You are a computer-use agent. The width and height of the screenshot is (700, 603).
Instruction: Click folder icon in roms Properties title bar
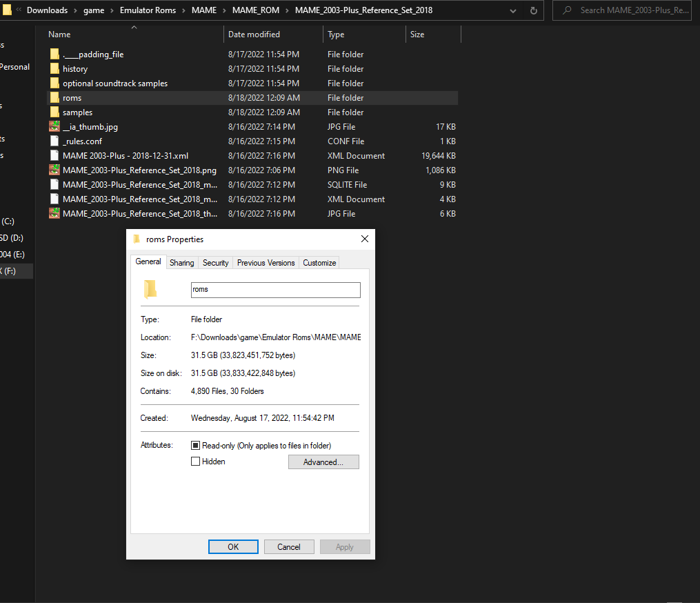[x=137, y=239]
